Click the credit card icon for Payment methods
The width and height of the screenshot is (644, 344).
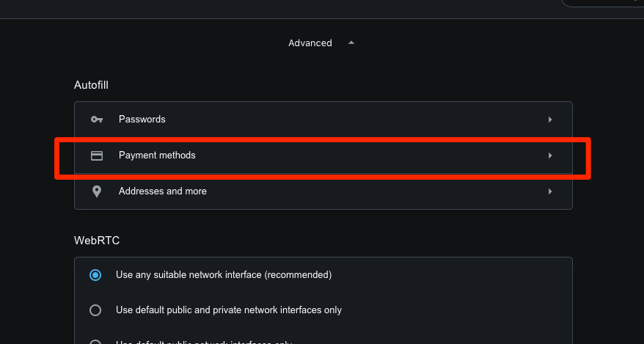(x=96, y=155)
